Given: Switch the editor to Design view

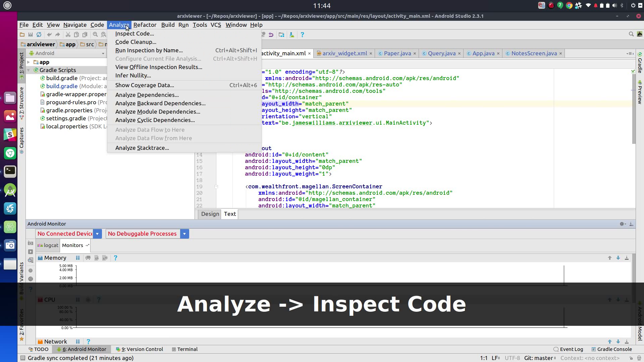Looking at the screenshot, I should 210,214.
